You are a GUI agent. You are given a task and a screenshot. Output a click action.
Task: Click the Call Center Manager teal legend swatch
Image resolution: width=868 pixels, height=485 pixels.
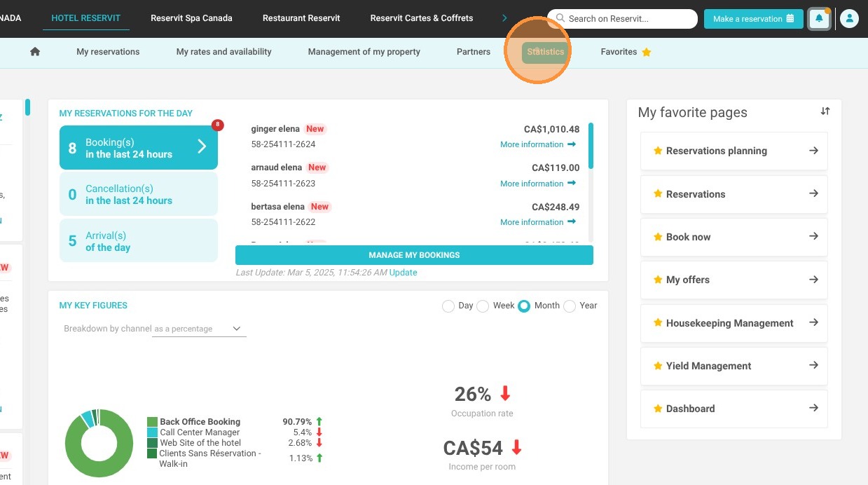tap(152, 432)
